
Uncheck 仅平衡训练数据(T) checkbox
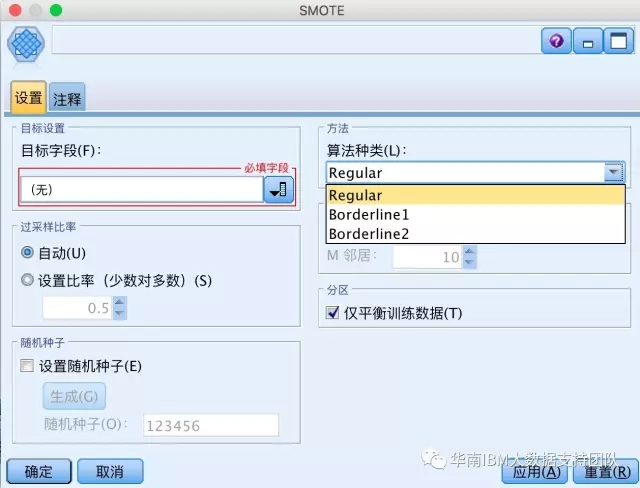[x=332, y=313]
